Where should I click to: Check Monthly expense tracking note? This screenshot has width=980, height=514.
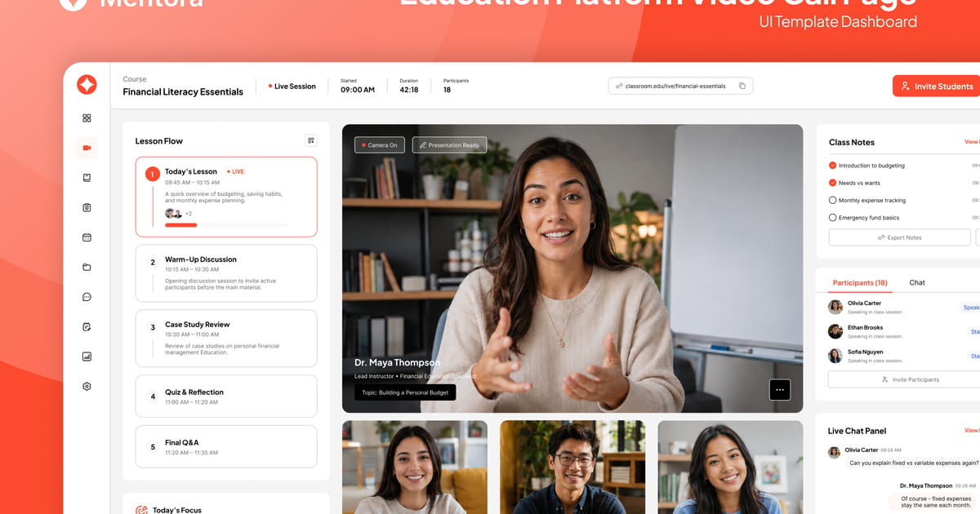coord(833,200)
